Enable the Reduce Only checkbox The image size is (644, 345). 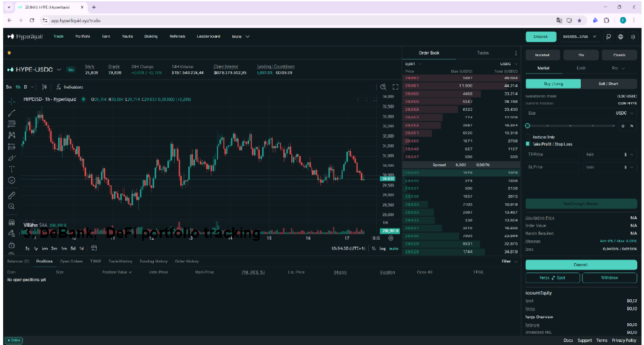(528, 137)
